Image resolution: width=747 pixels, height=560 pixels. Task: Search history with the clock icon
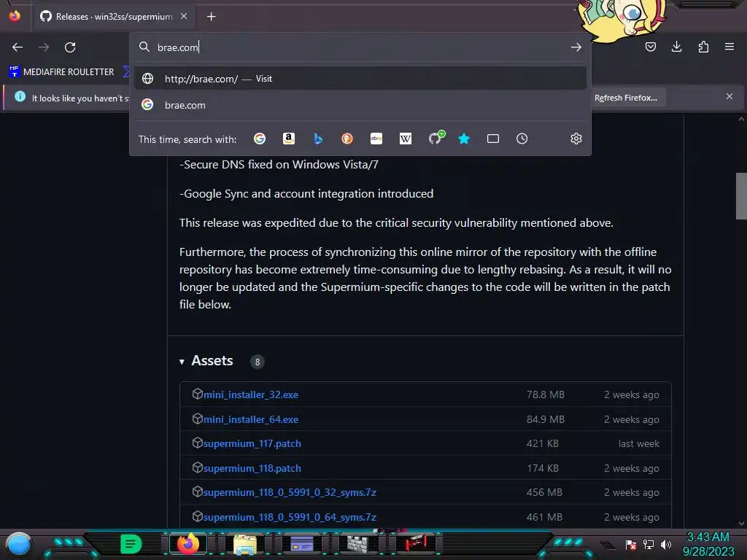pos(522,139)
